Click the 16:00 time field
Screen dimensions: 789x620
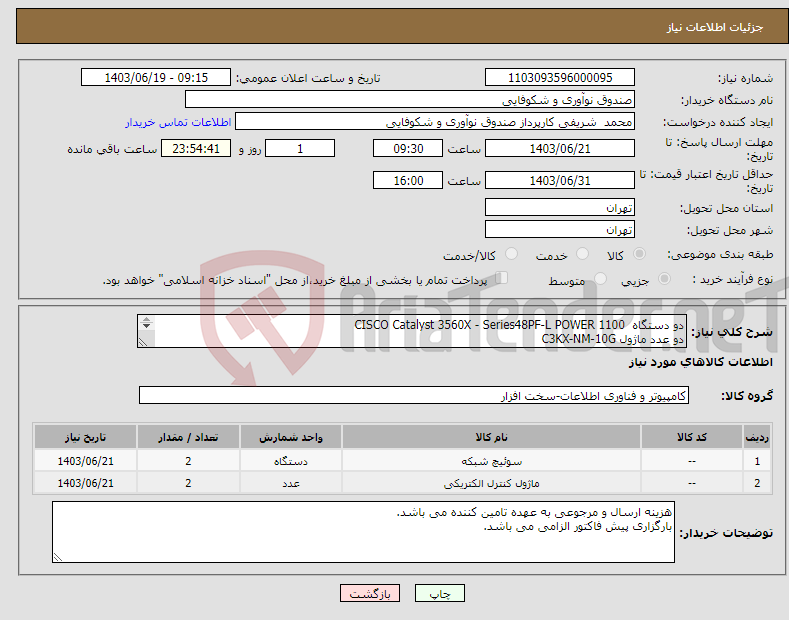pyautogui.click(x=408, y=180)
